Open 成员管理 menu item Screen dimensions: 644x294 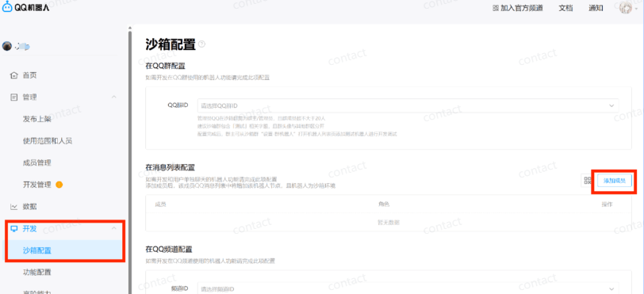(x=37, y=162)
